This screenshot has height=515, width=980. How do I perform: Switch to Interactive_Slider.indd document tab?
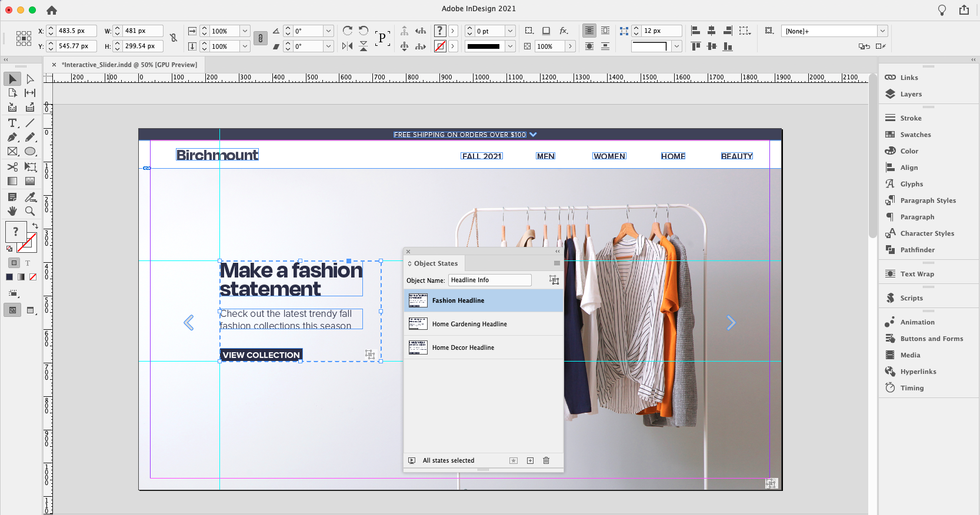coord(129,65)
